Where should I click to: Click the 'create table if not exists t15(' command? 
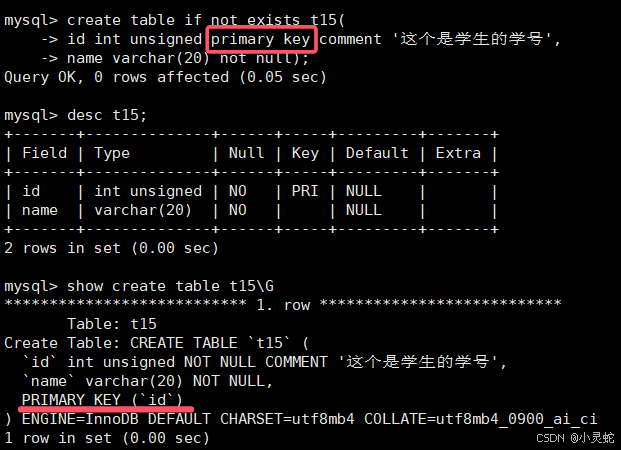[206, 20]
